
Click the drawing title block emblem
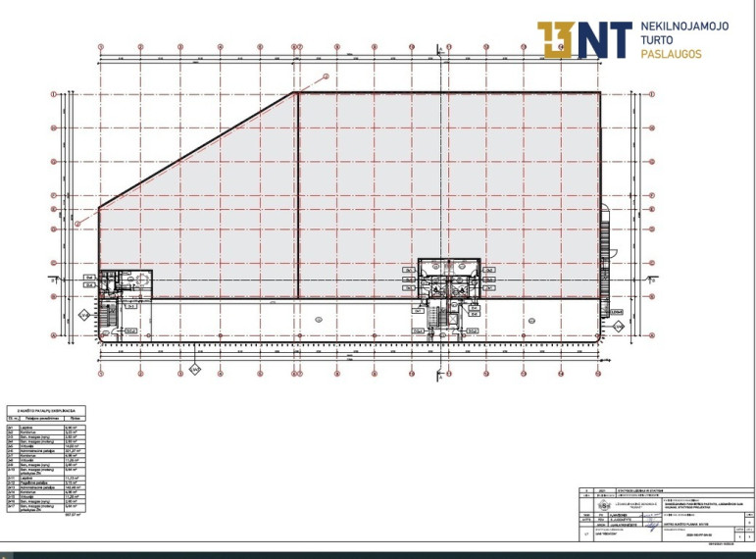604,505
